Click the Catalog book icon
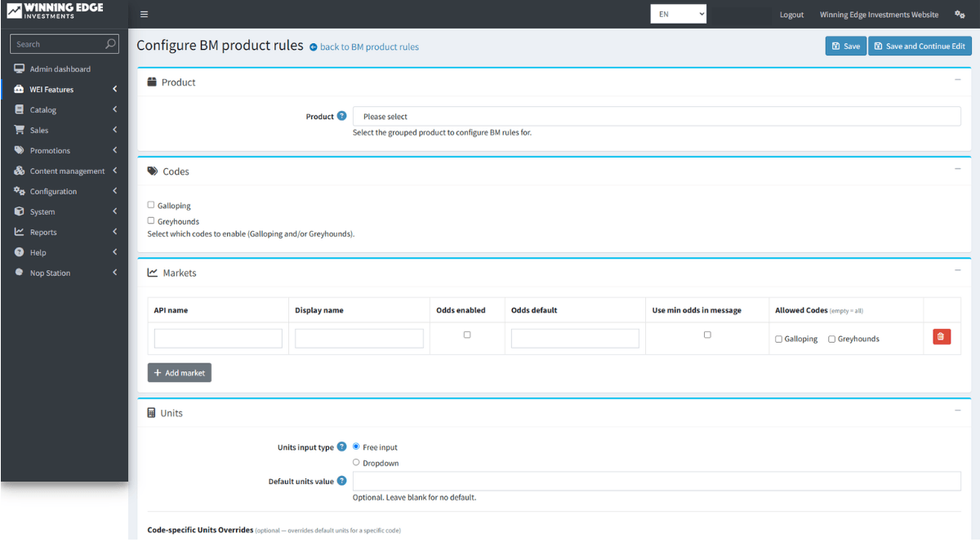 pos(20,109)
